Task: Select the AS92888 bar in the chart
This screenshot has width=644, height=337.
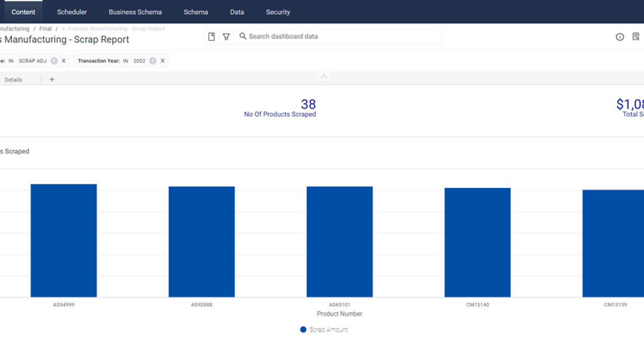Action: click(x=202, y=241)
